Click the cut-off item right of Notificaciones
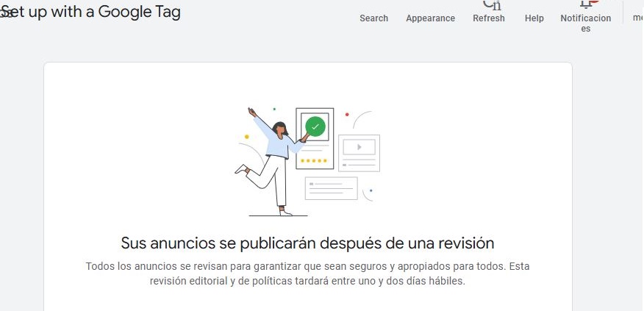The image size is (644, 311). [x=637, y=18]
